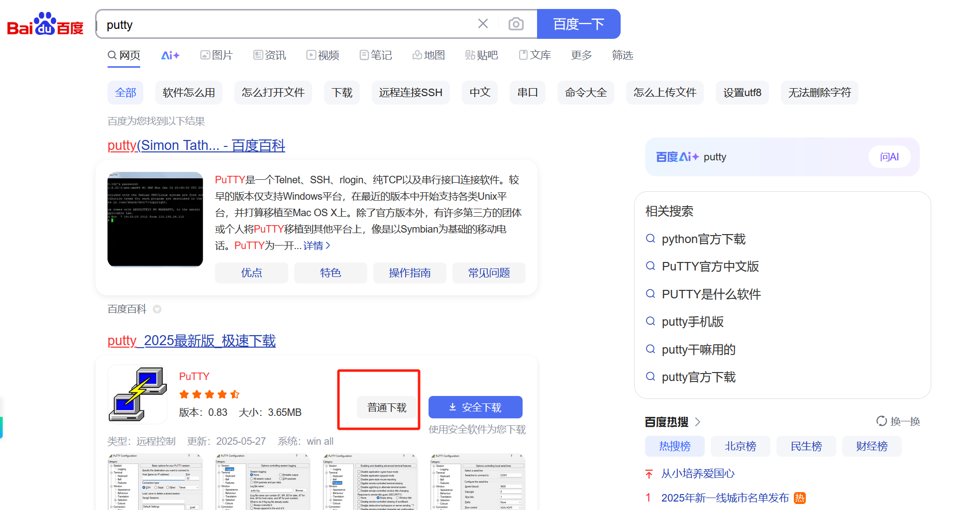
Task: Search related term putty官方下载
Action: point(699,377)
